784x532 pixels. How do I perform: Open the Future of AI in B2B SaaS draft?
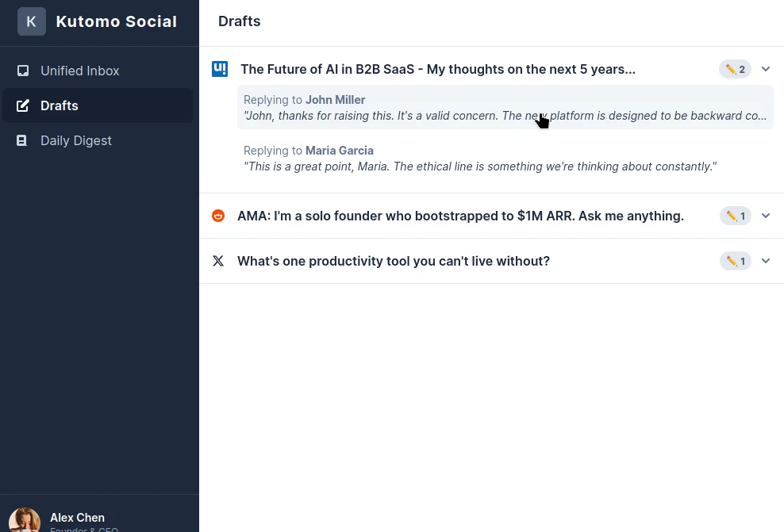[x=438, y=69]
